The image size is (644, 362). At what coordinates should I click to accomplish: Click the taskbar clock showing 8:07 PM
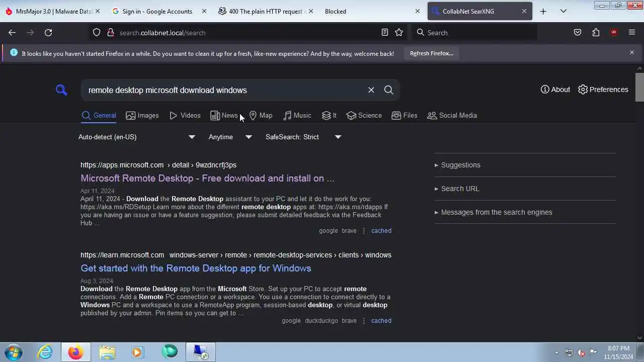click(x=618, y=352)
